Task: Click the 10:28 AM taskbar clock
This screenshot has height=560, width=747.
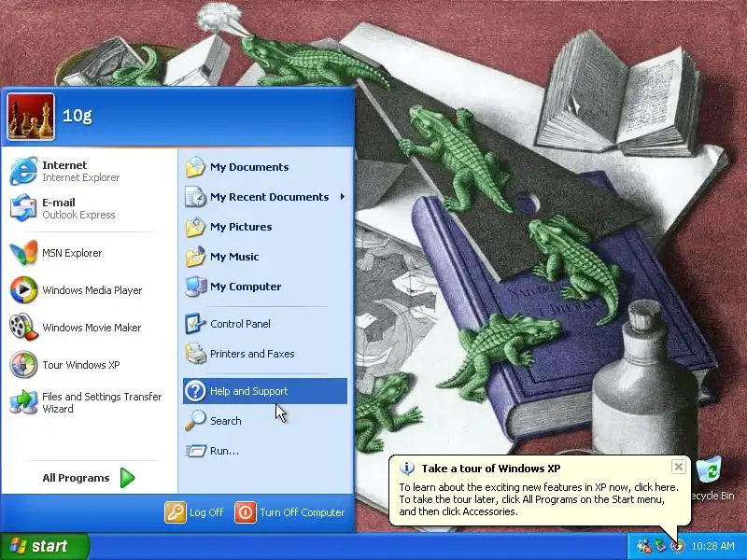Action: point(712,546)
